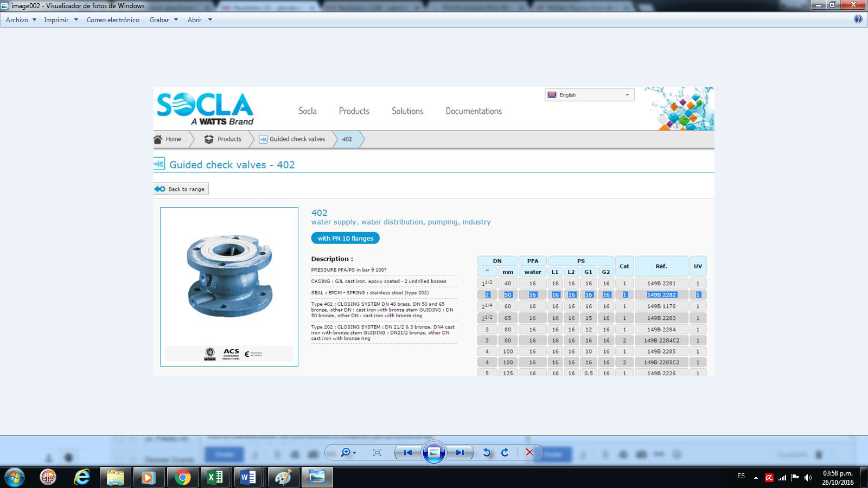Switch to Word in the taskbar
868x488 pixels.
point(249,477)
